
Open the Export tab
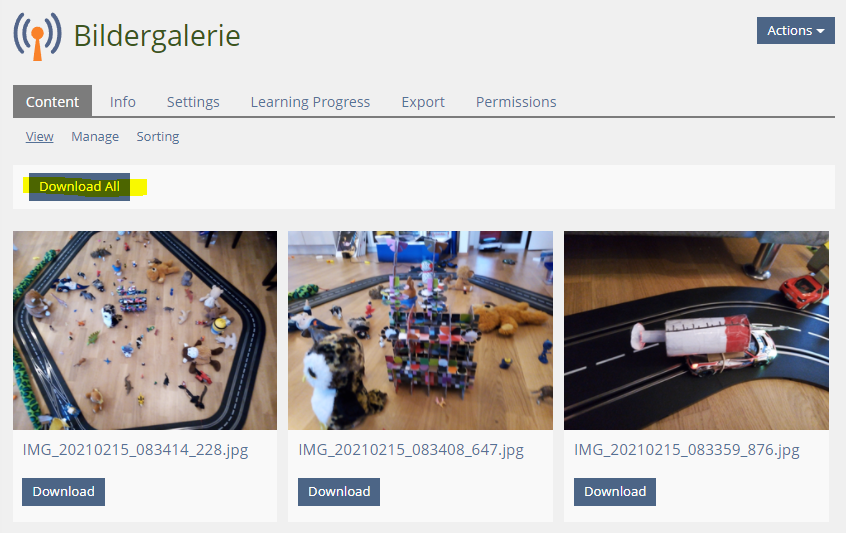tap(422, 101)
